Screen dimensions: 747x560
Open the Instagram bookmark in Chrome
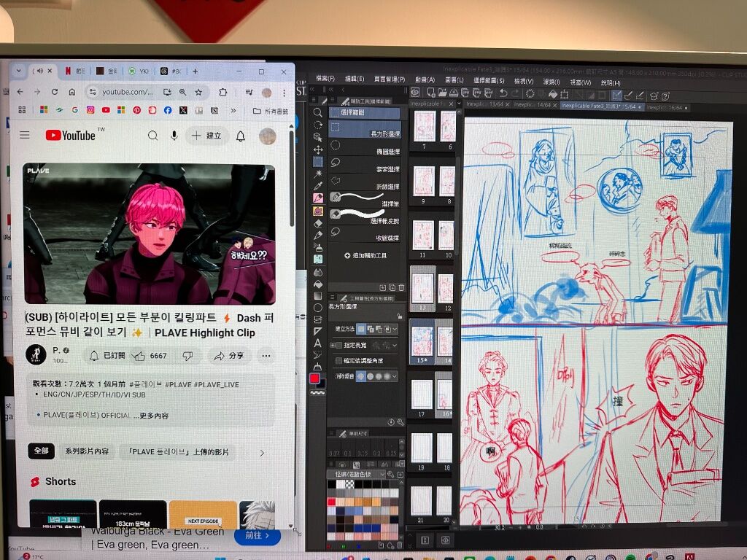[x=90, y=110]
